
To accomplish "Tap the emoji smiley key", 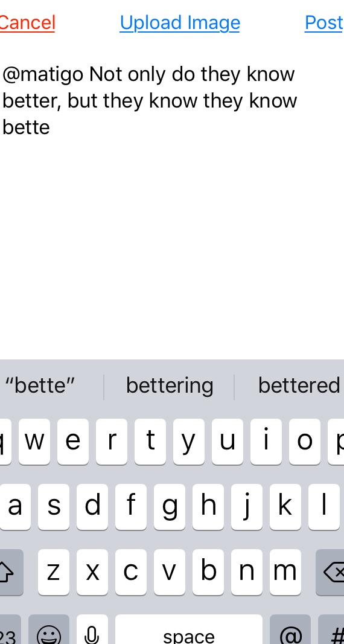I will click(x=49, y=630).
